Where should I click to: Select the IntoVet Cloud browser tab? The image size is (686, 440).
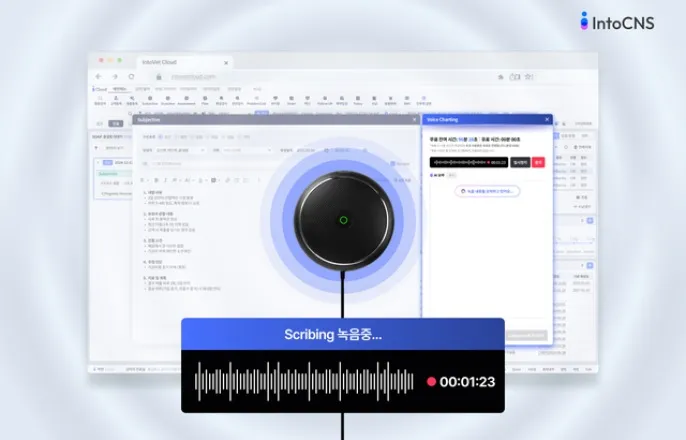pyautogui.click(x=184, y=63)
